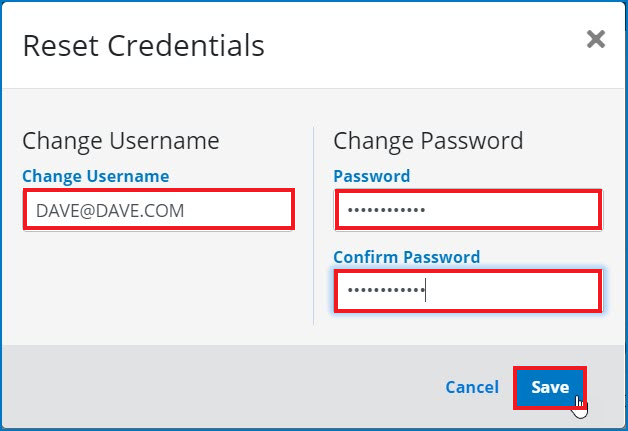
Task: Click the blue Password field label
Action: tap(371, 176)
